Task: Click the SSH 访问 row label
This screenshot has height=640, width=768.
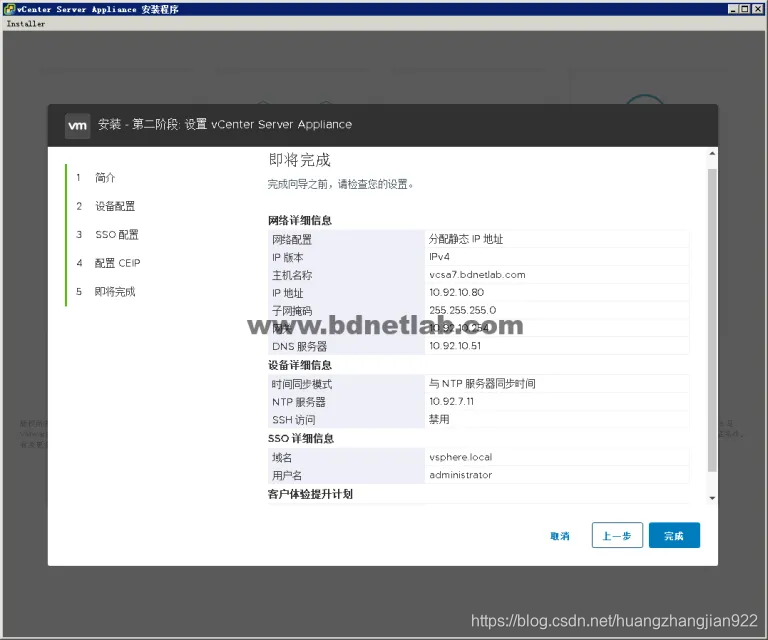Action: click(294, 420)
